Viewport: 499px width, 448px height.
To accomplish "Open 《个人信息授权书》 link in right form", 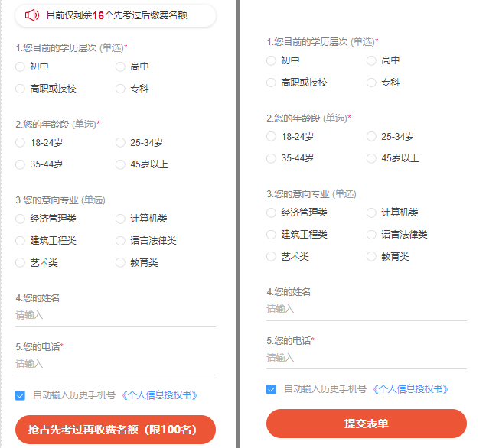I will [410, 389].
